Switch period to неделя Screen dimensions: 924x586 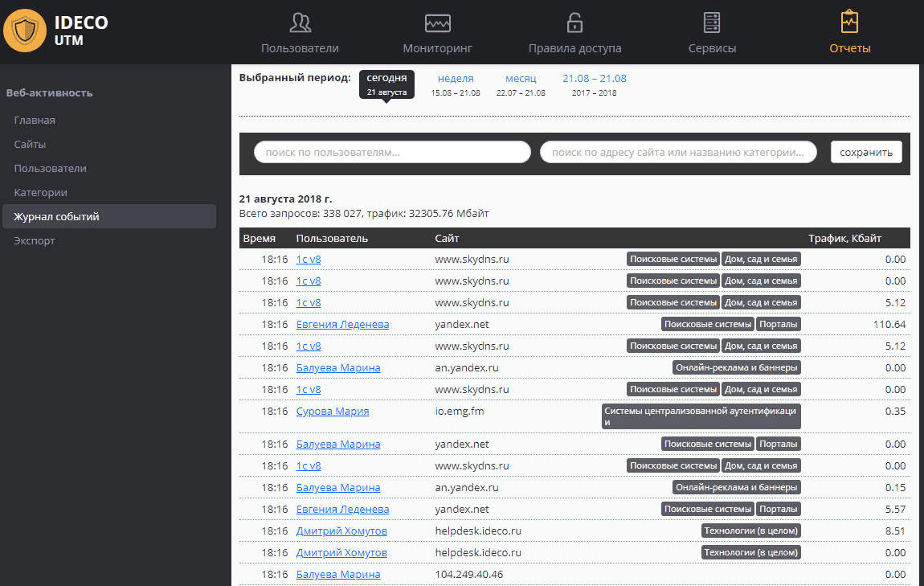[x=456, y=79]
